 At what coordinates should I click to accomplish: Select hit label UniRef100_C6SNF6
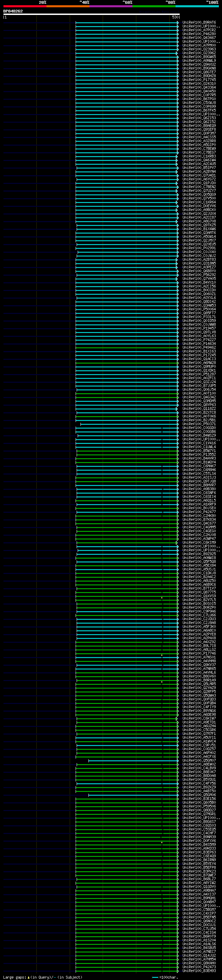point(199,493)
